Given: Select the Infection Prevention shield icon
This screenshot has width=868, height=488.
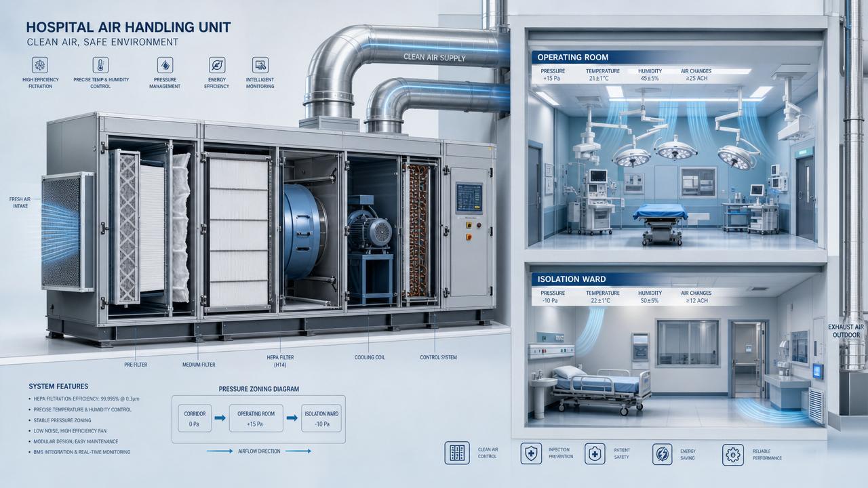Looking at the screenshot, I should click(530, 453).
